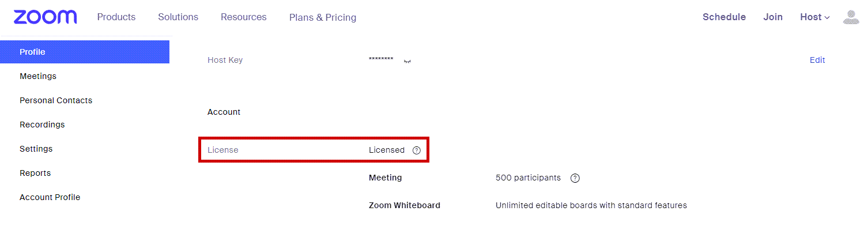Click the help icon beside 500 participants
Viewport: 868px width, 226px height.
tap(575, 178)
